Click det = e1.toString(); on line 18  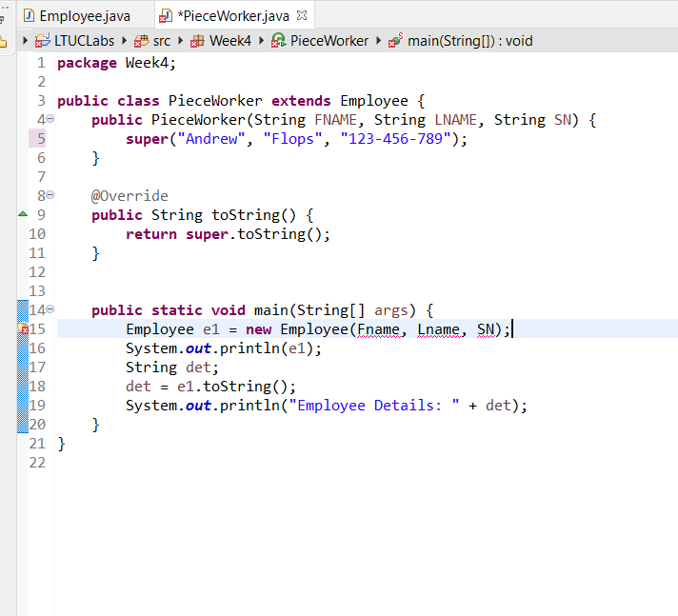211,387
